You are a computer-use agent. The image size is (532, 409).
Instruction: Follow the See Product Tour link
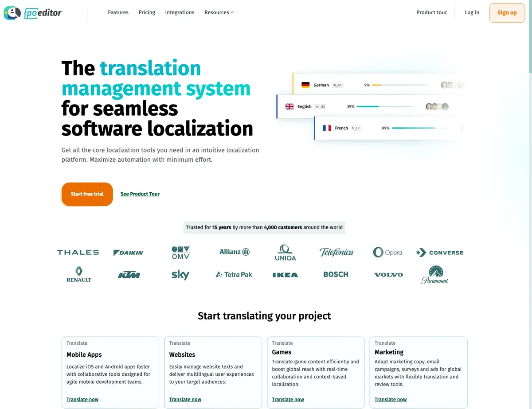click(x=140, y=194)
